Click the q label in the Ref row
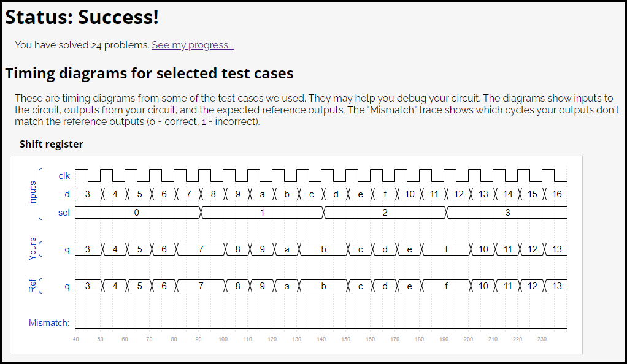627x364 pixels. point(67,286)
